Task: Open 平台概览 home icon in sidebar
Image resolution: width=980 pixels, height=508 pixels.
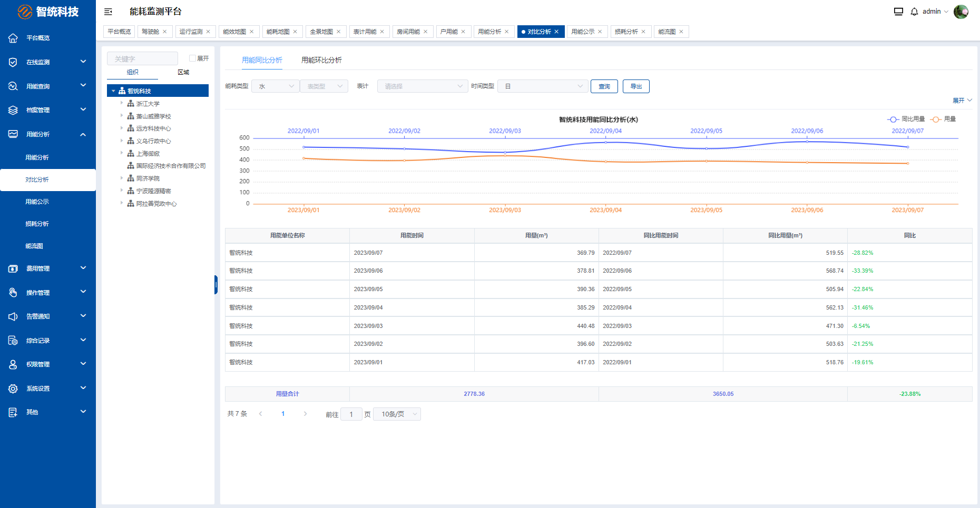Action: coord(13,38)
